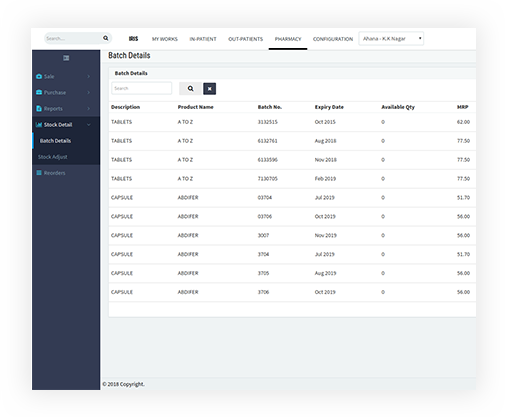
Task: Click the Stock Detail chart icon
Action: click(39, 125)
